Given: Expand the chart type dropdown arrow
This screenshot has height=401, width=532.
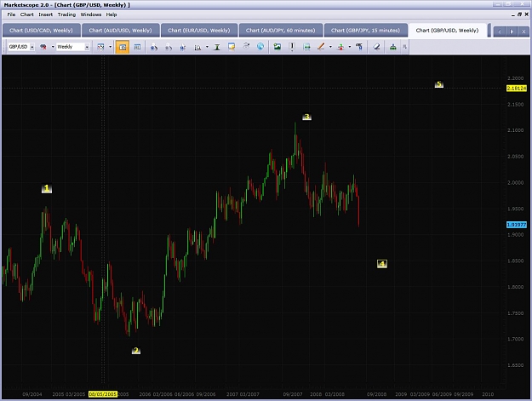Looking at the screenshot, I should pyautogui.click(x=110, y=47).
